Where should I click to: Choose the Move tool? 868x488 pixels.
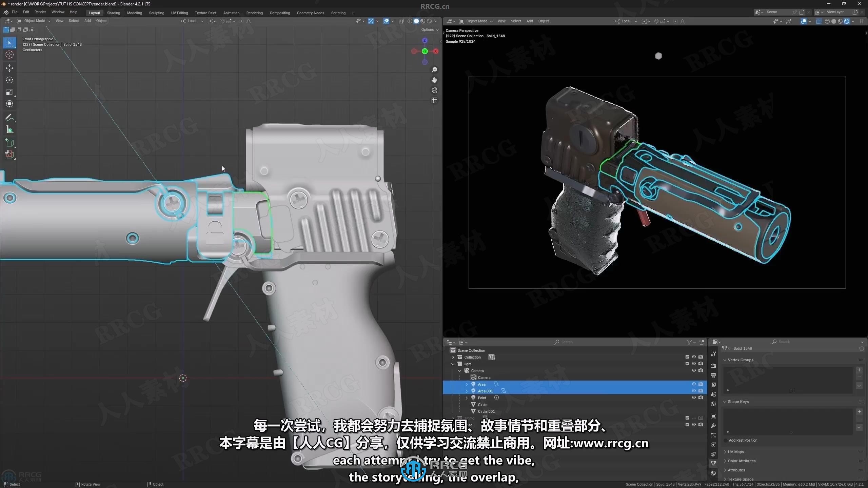point(9,68)
